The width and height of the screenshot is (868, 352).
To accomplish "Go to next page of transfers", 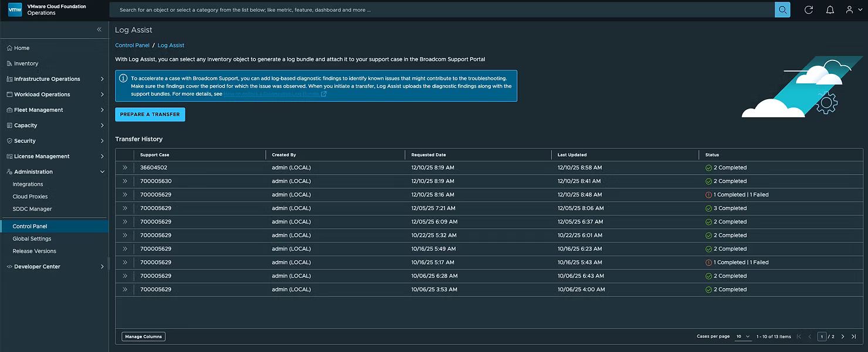I will click(x=843, y=337).
